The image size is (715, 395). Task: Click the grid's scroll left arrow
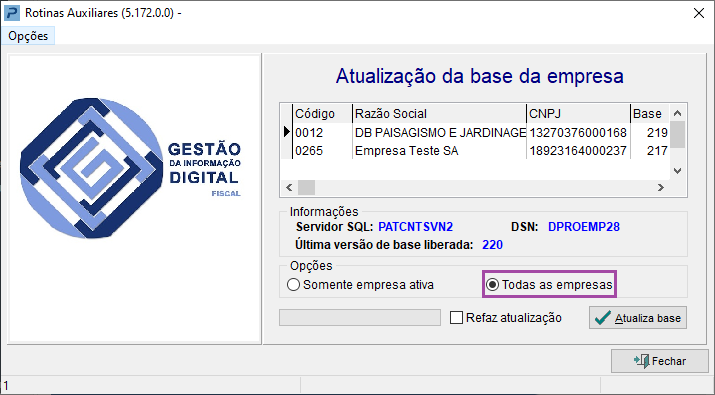tap(289, 187)
